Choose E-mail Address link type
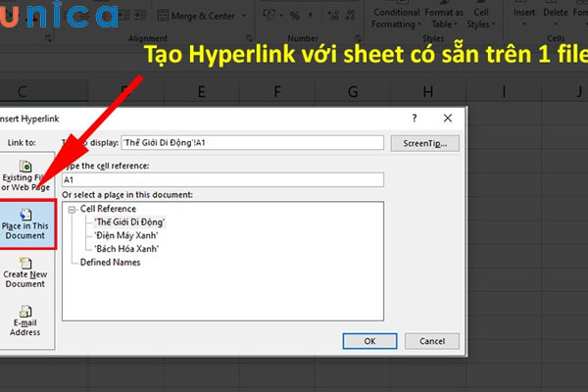 24,321
